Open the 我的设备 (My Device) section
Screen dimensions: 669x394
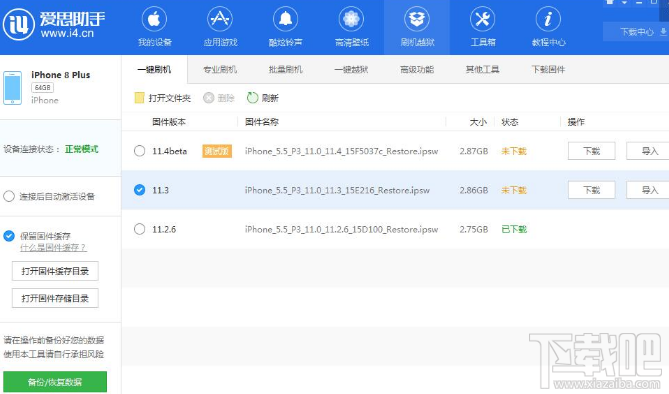pyautogui.click(x=154, y=26)
